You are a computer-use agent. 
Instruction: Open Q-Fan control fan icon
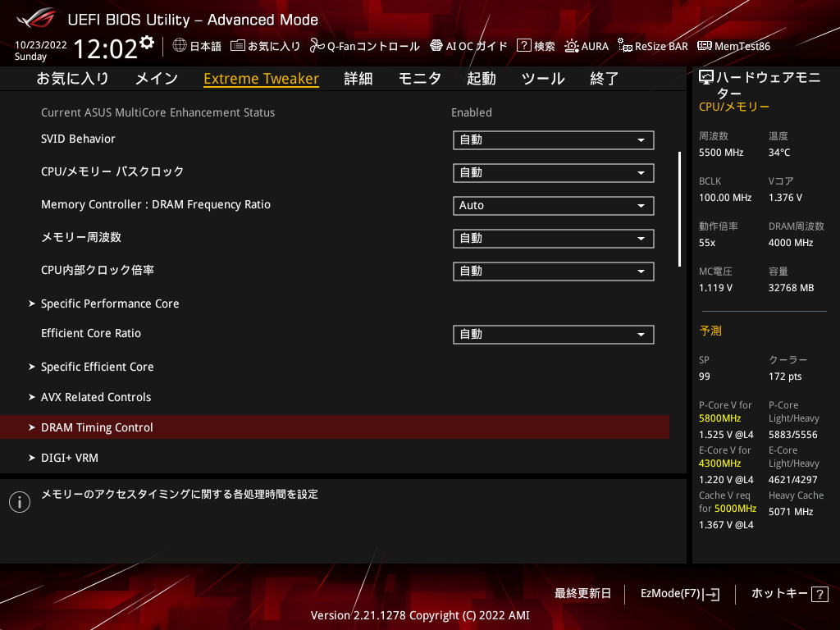tap(317, 46)
